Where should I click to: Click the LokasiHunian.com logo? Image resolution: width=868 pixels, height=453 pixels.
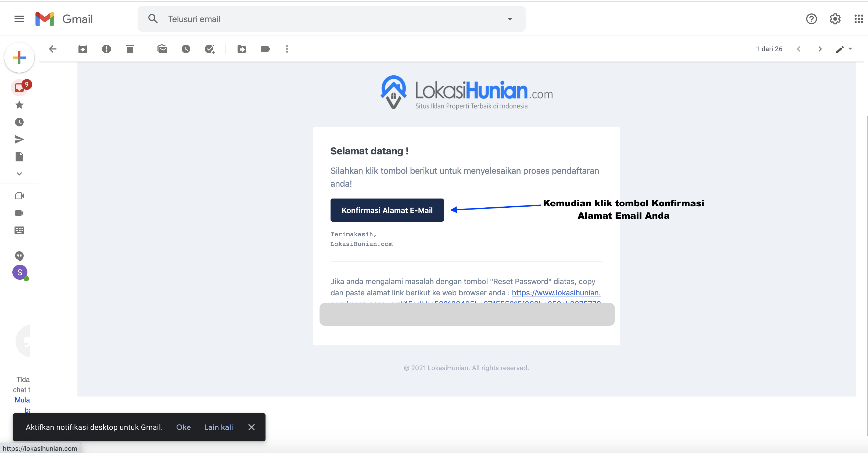tap(467, 92)
